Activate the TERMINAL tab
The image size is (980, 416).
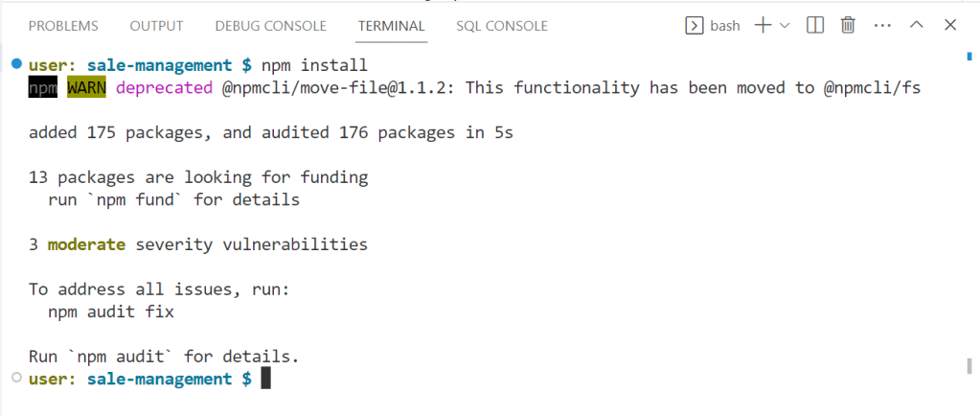pyautogui.click(x=391, y=26)
